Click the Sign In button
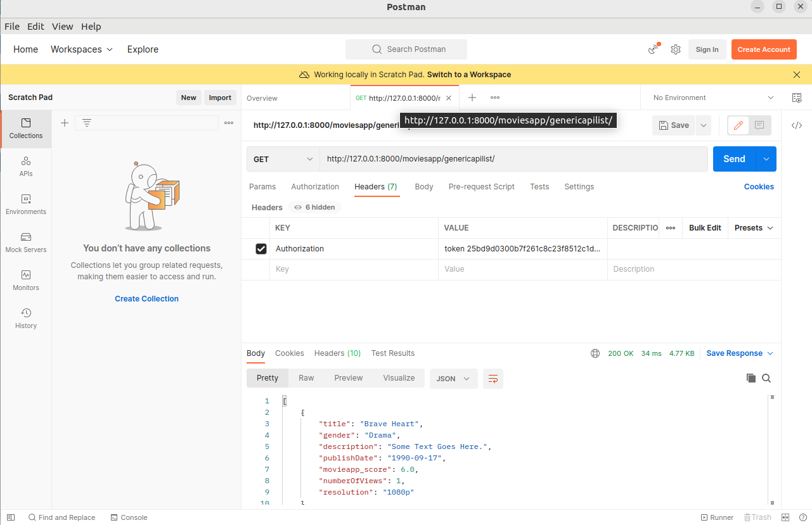 [707, 49]
